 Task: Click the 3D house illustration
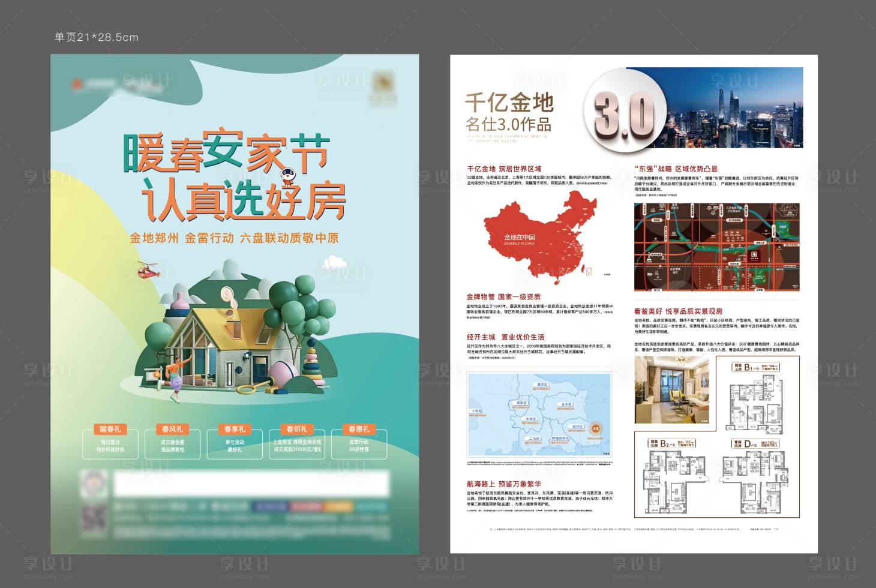click(234, 348)
